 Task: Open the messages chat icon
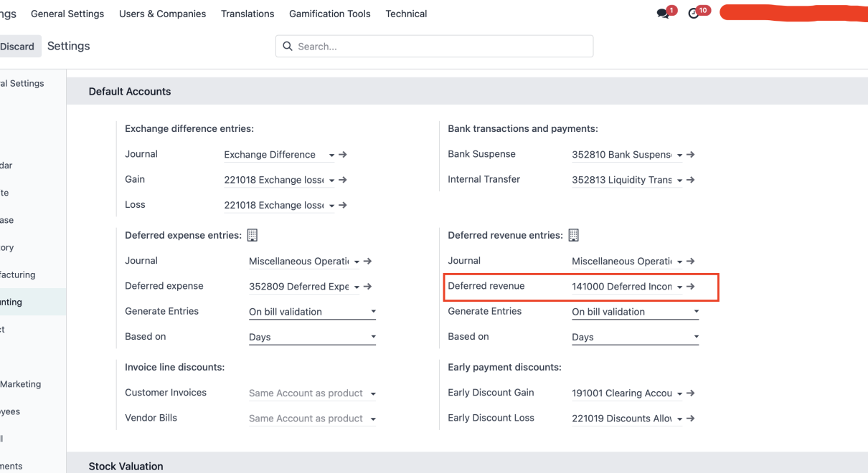[x=663, y=14]
